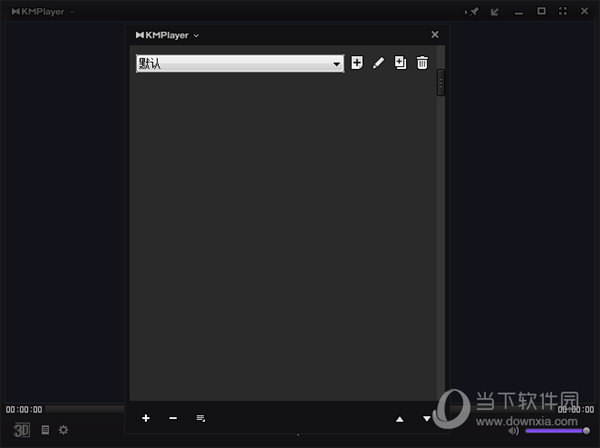Image resolution: width=600 pixels, height=448 pixels.
Task: Open playlist list icon in main player
Action: tap(45, 430)
